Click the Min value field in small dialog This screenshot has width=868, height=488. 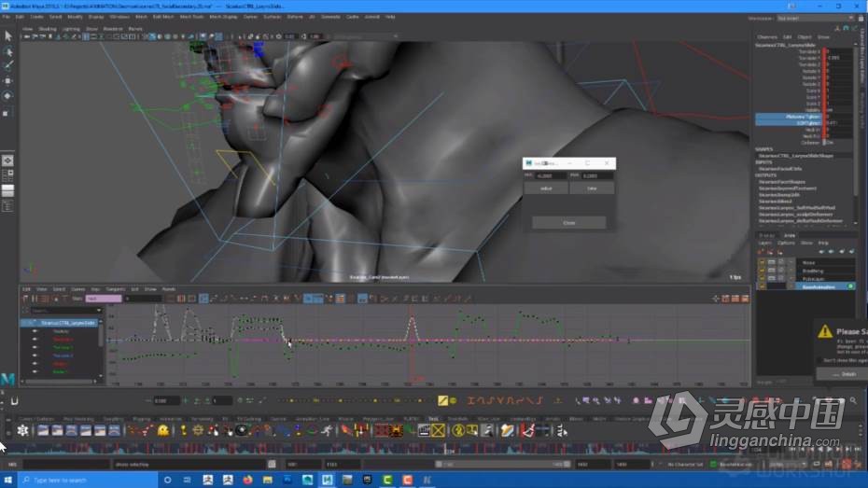(x=550, y=176)
